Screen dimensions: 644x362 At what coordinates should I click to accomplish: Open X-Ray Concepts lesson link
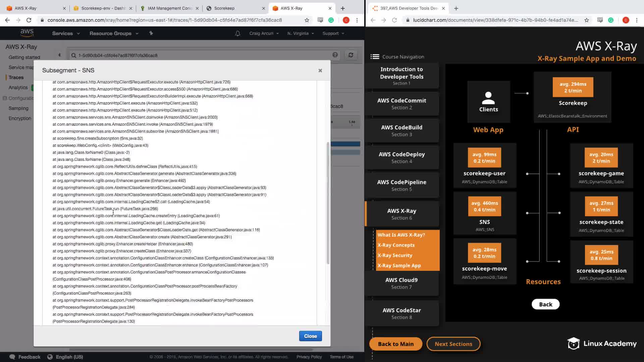coord(396,245)
